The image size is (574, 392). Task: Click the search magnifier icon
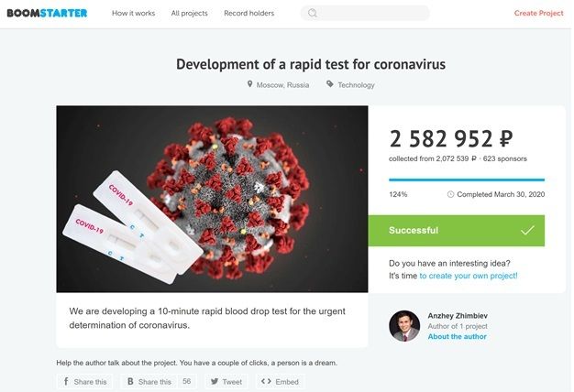pyautogui.click(x=313, y=13)
